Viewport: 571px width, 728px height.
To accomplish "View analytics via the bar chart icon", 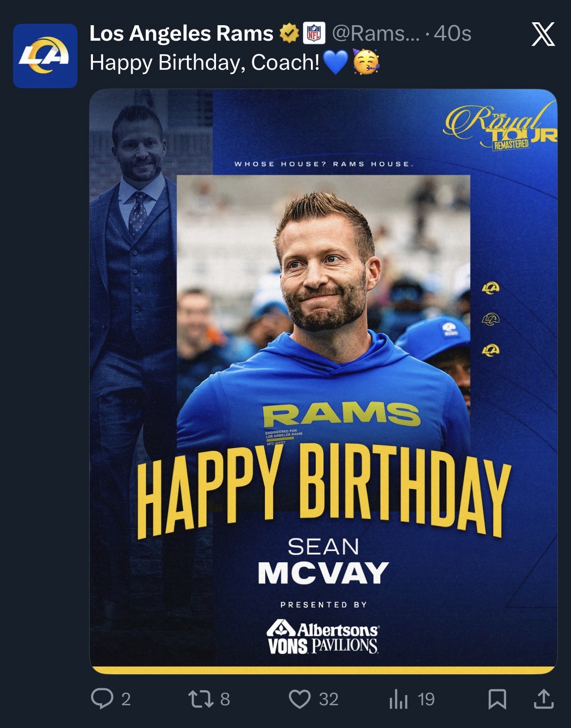I will (x=398, y=699).
